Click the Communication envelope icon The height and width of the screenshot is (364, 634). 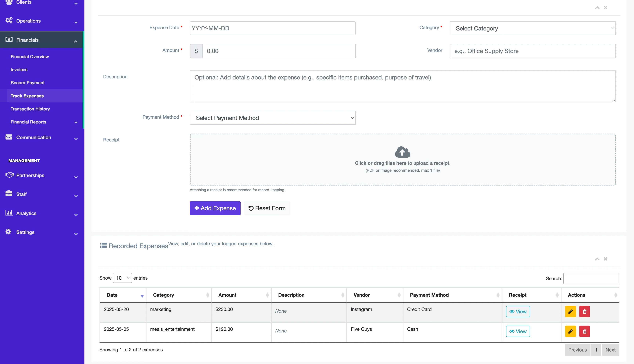(x=9, y=137)
